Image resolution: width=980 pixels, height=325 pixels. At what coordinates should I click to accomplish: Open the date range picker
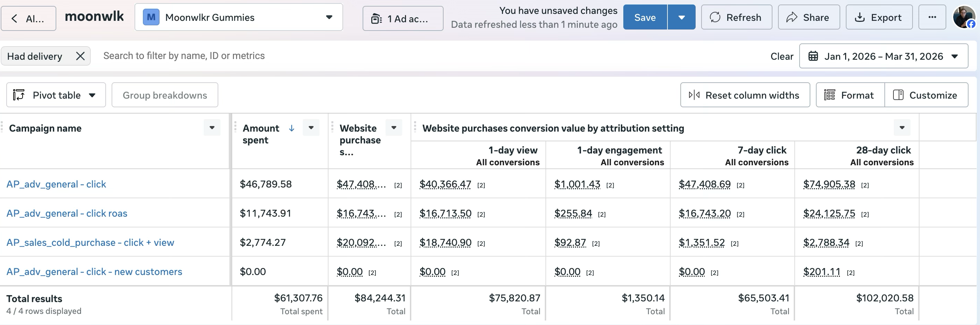[883, 56]
